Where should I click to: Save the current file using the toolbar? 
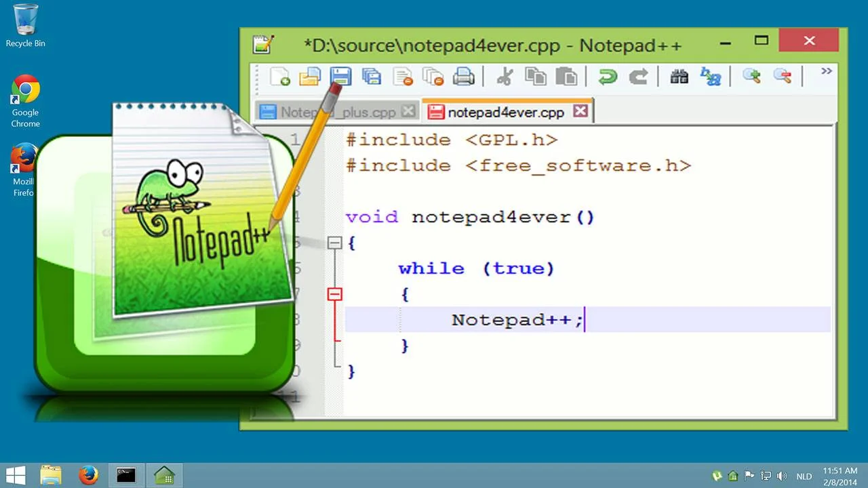(340, 77)
